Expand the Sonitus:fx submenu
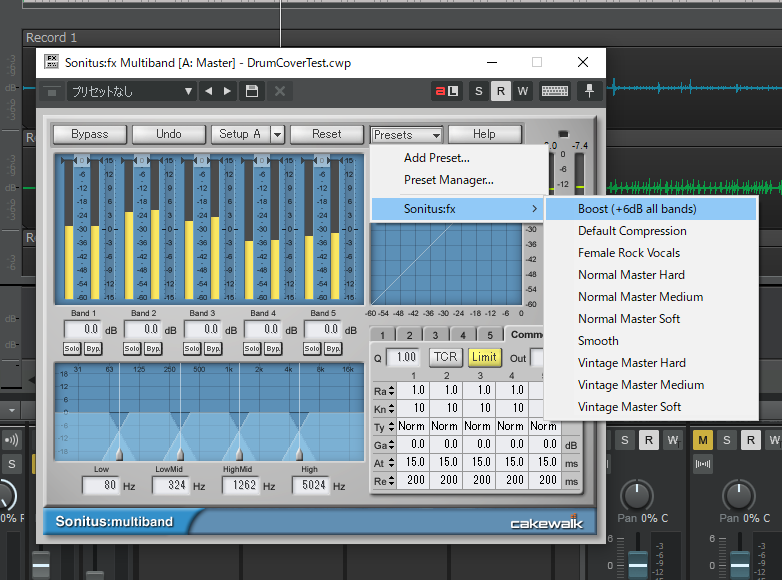 458,209
